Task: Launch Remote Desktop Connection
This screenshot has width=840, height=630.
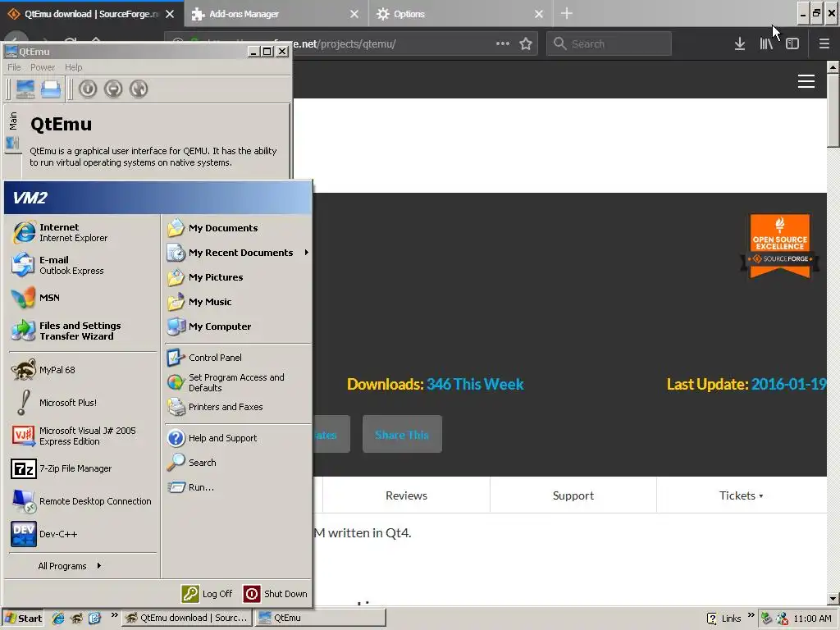Action: click(x=83, y=501)
